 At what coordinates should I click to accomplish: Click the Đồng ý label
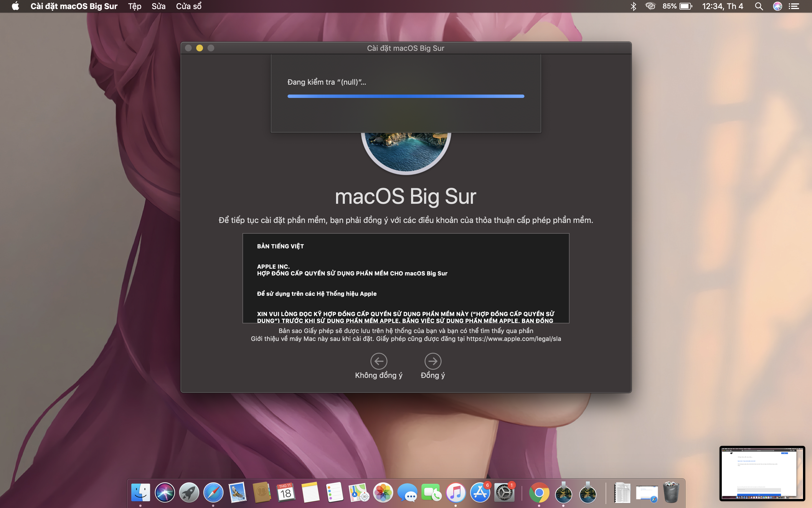(x=433, y=375)
